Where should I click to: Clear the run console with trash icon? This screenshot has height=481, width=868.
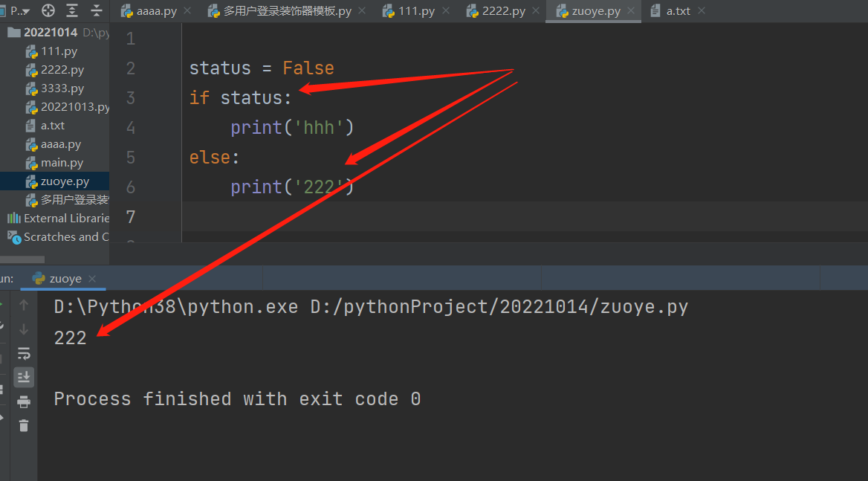tap(24, 425)
